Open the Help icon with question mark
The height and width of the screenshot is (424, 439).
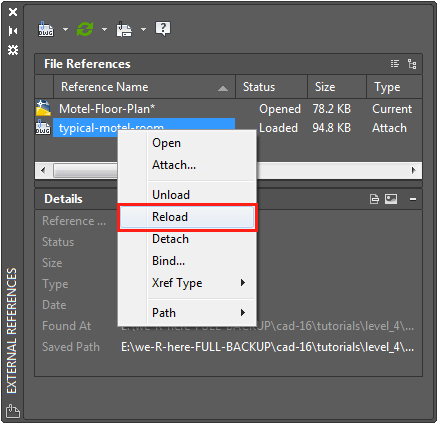[163, 29]
